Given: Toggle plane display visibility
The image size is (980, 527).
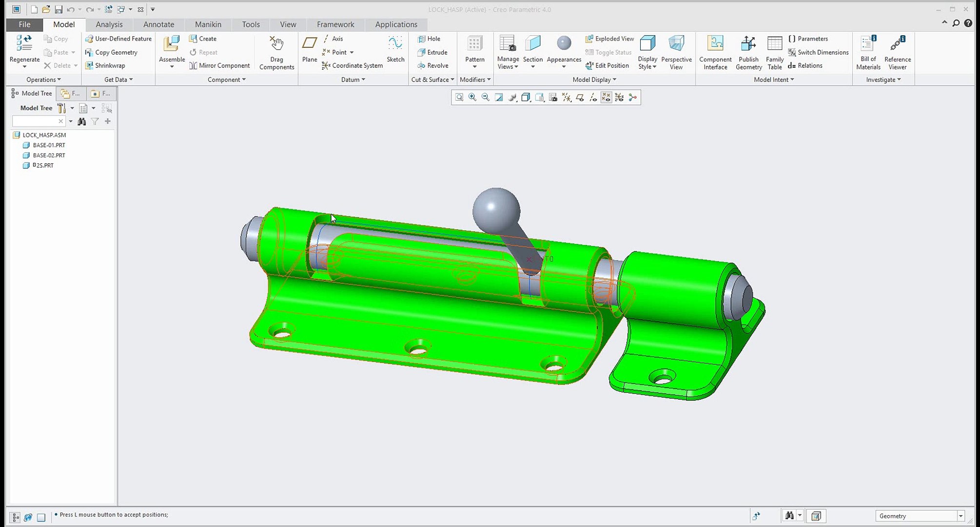Looking at the screenshot, I should point(580,98).
